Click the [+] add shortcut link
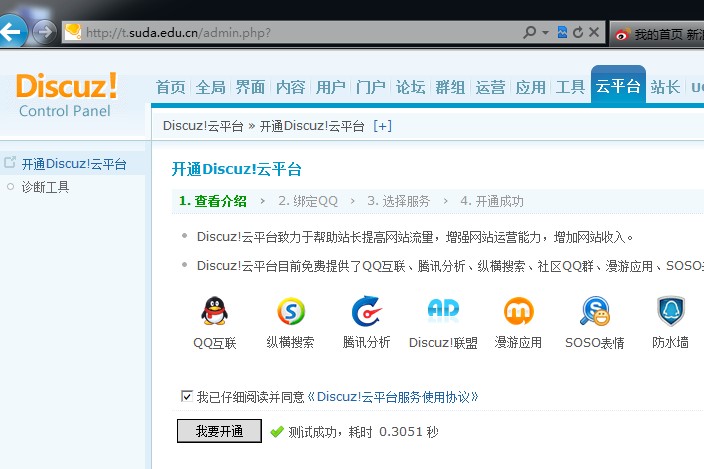This screenshot has height=469, width=704. [383, 126]
